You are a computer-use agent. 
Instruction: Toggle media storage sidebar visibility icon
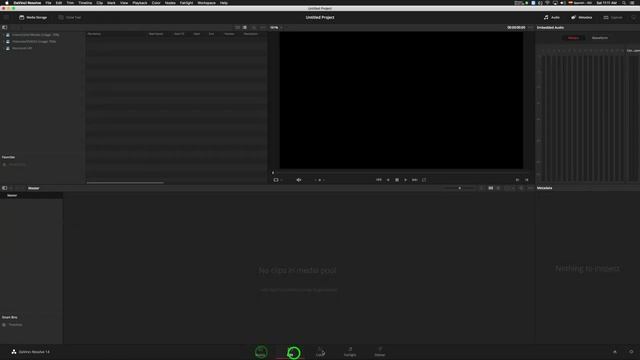[x=4, y=27]
